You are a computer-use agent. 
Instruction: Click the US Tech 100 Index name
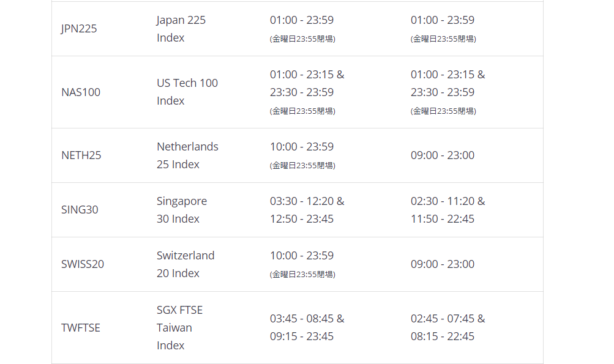click(187, 92)
